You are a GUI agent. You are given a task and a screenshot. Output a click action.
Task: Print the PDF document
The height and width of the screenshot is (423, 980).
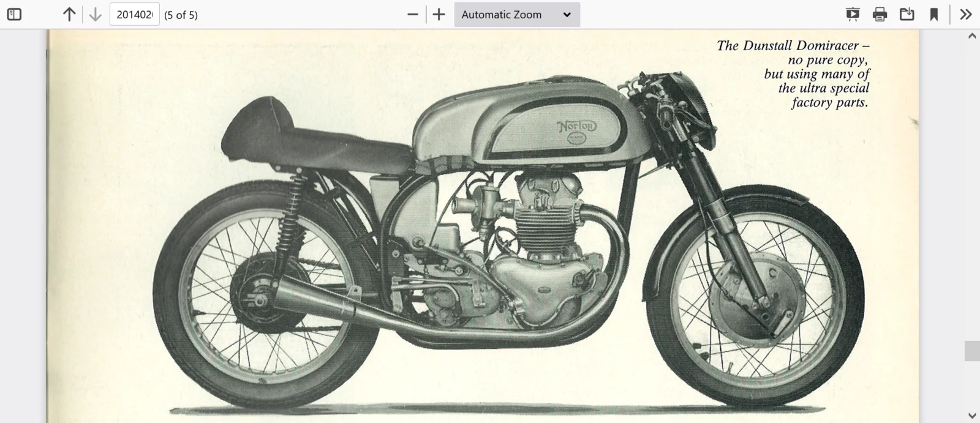tap(880, 14)
